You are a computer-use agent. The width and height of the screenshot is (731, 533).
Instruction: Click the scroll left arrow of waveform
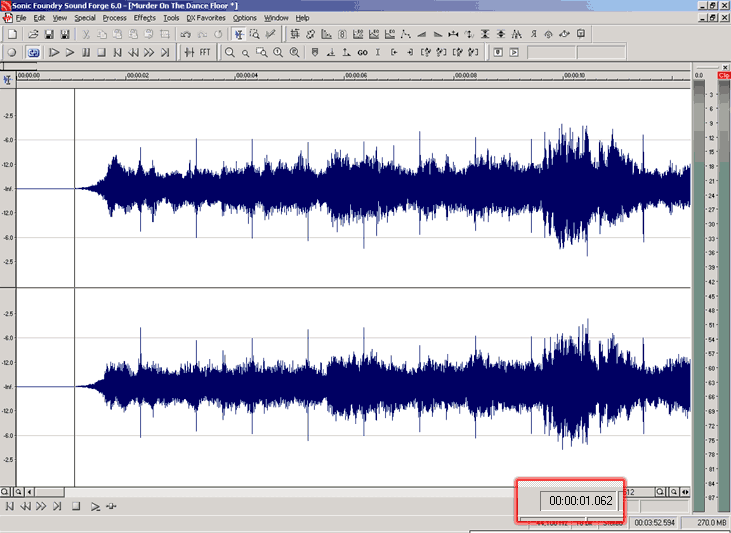pos(30,492)
